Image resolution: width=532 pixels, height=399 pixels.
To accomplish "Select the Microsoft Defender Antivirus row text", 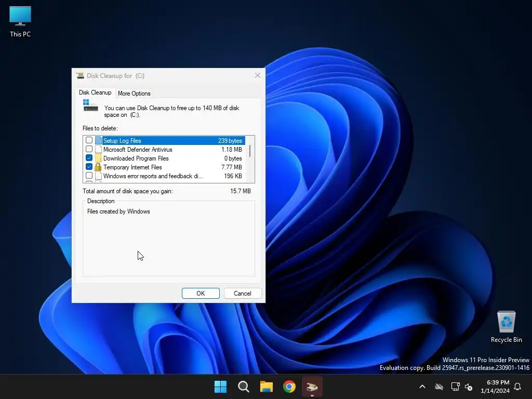I will [138, 149].
